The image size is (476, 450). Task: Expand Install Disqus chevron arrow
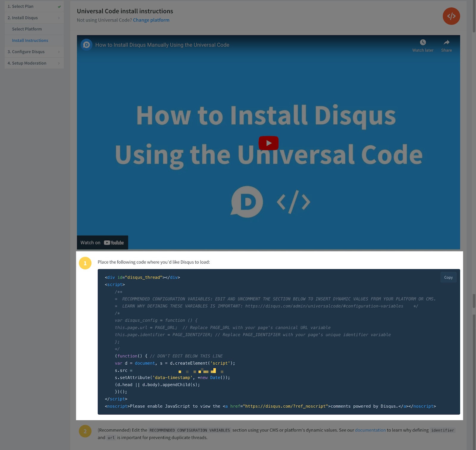tap(59, 18)
